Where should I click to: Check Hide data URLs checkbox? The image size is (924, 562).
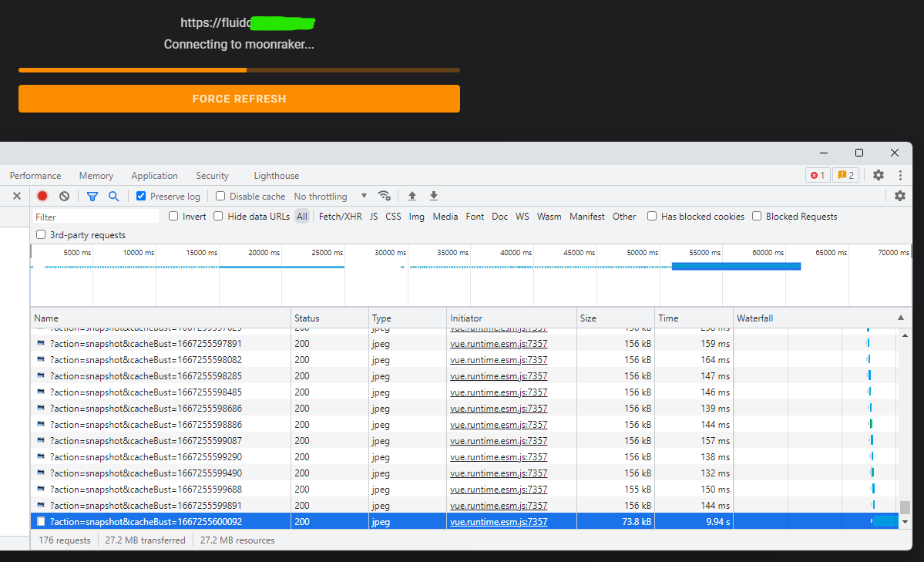click(218, 216)
